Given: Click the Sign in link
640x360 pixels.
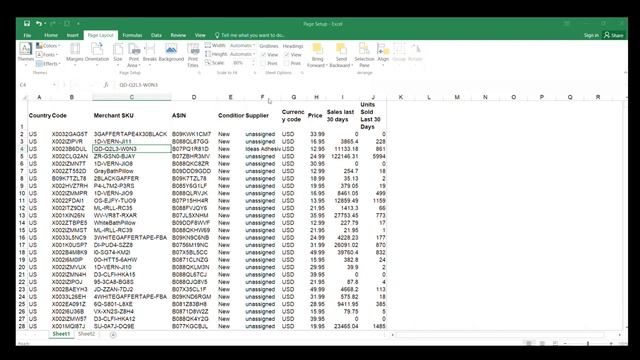Looking at the screenshot, I should pyautogui.click(x=591, y=36).
